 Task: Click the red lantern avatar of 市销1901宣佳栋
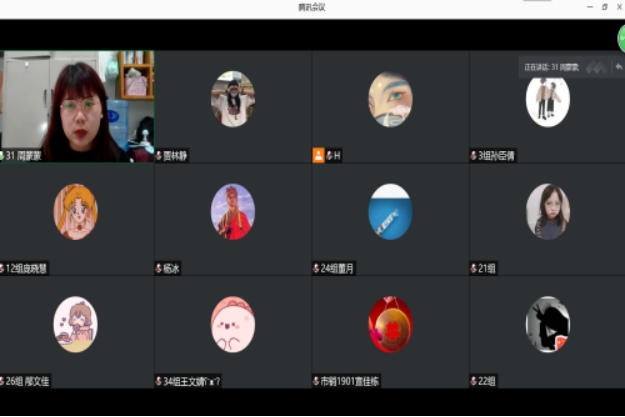(390, 324)
